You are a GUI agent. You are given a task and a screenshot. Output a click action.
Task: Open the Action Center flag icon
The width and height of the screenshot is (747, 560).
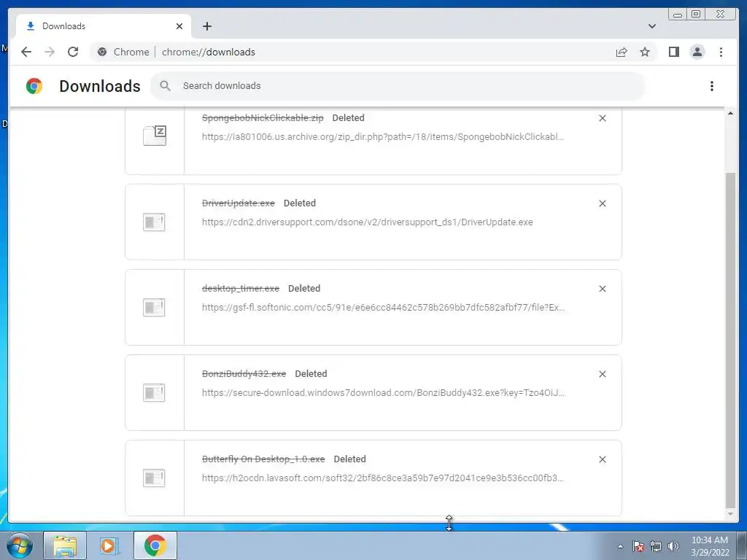click(638, 546)
